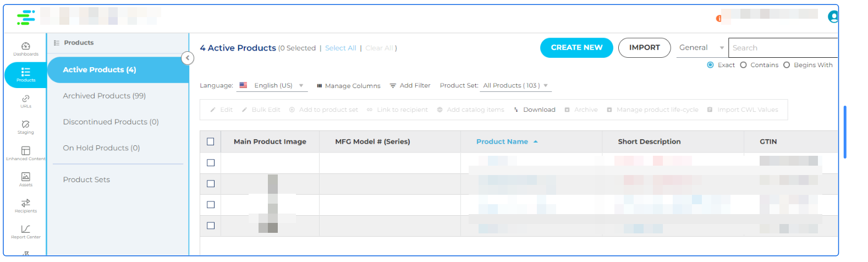
Task: Open Enhanced Content sidebar icon
Action: coord(25,153)
